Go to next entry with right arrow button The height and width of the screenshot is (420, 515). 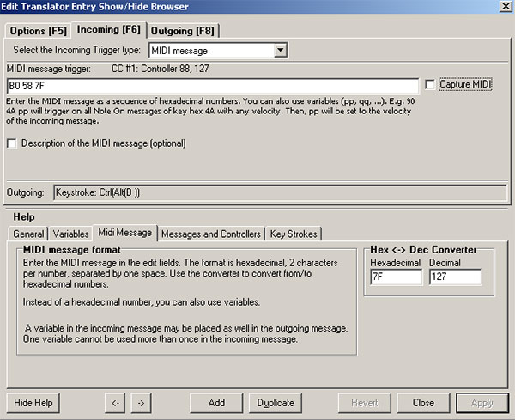141,403
